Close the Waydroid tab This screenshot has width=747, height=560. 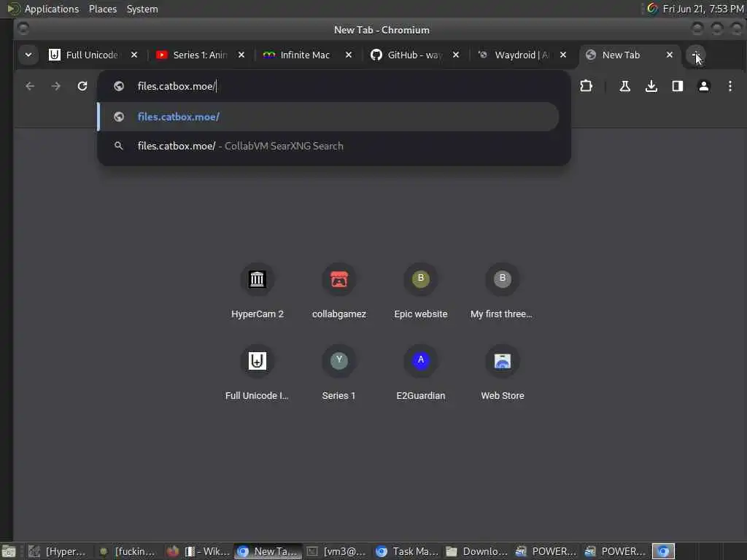[x=563, y=55]
